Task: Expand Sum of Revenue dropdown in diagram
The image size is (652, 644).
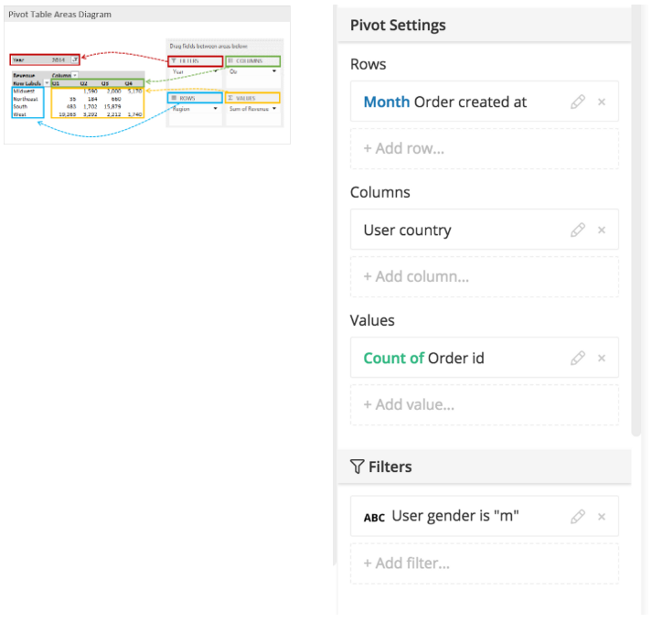Action: 273,108
